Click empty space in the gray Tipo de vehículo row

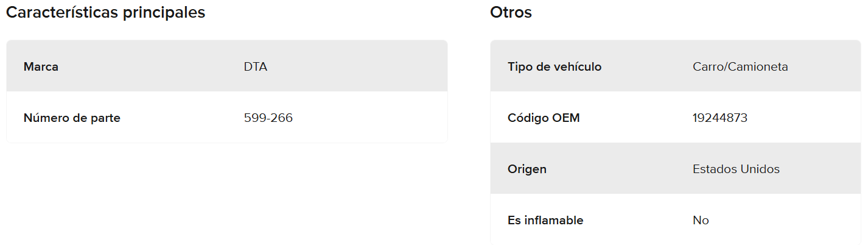(x=828, y=66)
